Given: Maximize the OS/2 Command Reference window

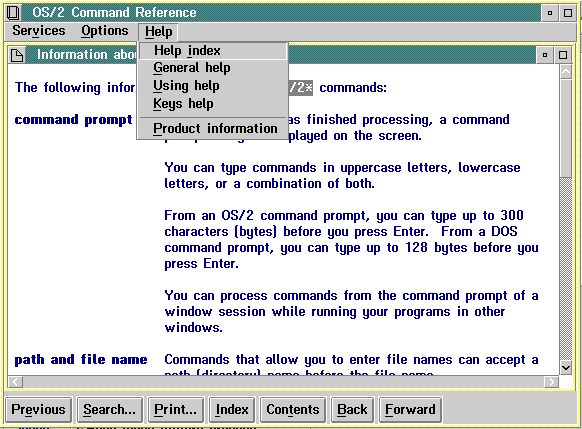Looking at the screenshot, I should tap(568, 13).
